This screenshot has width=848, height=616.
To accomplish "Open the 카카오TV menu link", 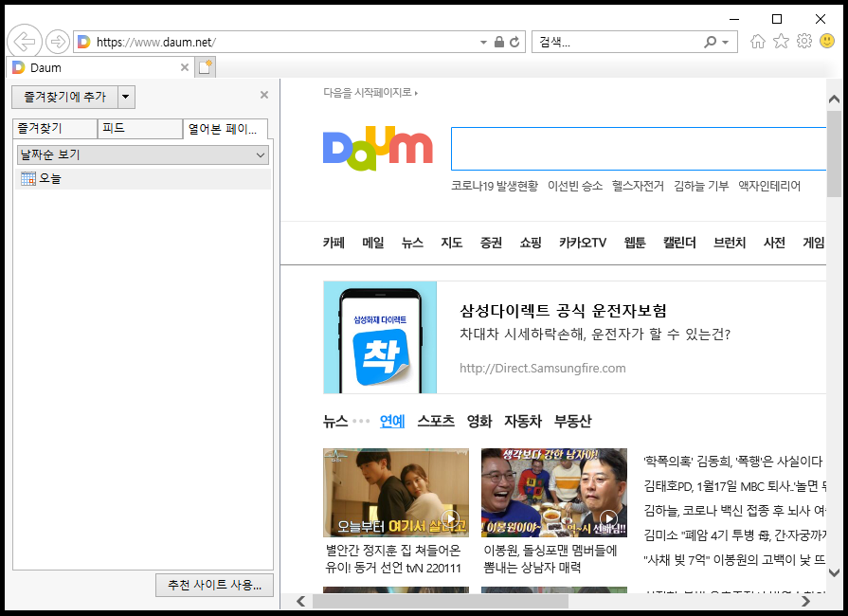I will click(583, 243).
